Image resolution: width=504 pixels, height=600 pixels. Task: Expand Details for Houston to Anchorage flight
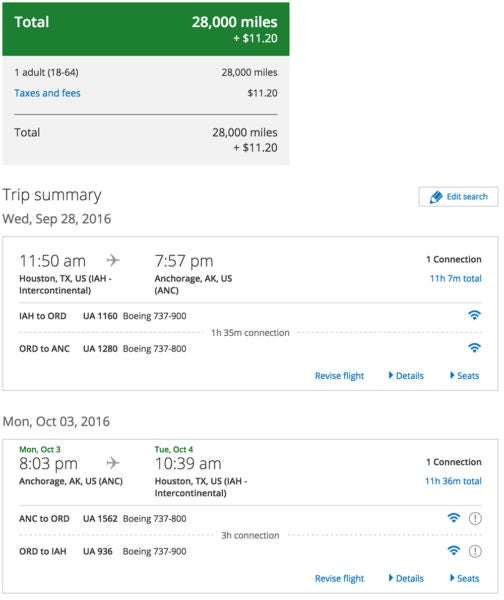click(x=406, y=376)
